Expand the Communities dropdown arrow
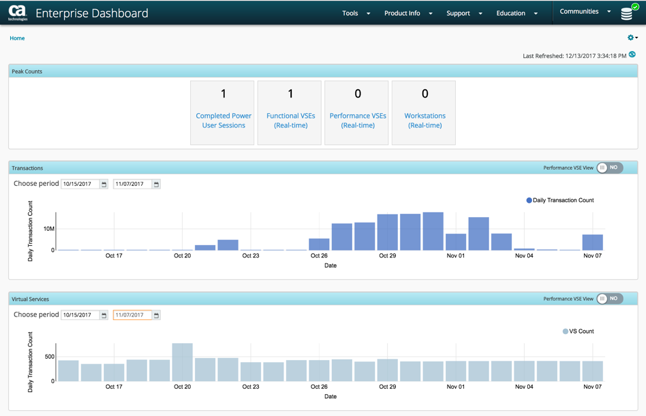Image resolution: width=646 pixels, height=416 pixels. click(x=609, y=12)
